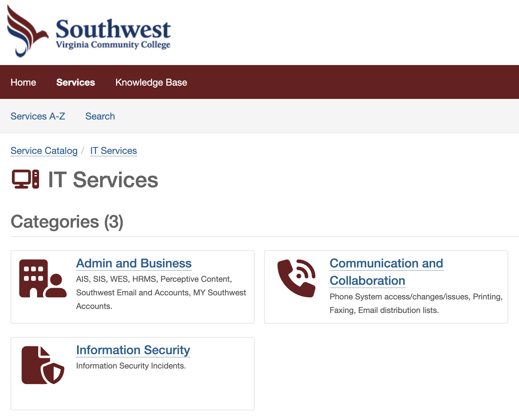Click the Categories (3) heading
Viewport: 519px width, 420px height.
click(x=67, y=222)
